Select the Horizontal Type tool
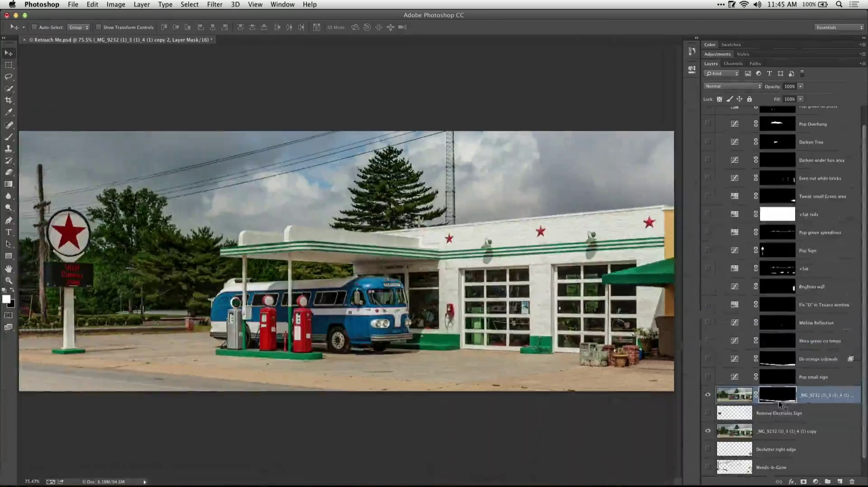The width and height of the screenshot is (868, 487). 9,232
